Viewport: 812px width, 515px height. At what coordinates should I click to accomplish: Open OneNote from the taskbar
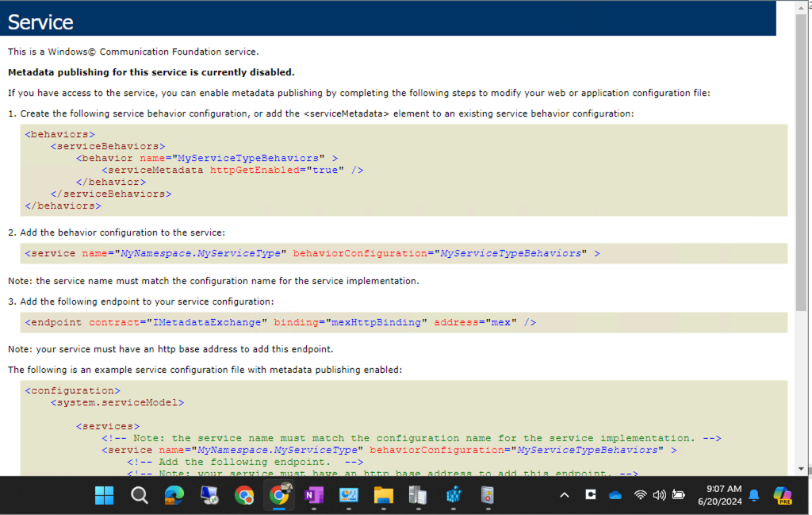tap(314, 495)
